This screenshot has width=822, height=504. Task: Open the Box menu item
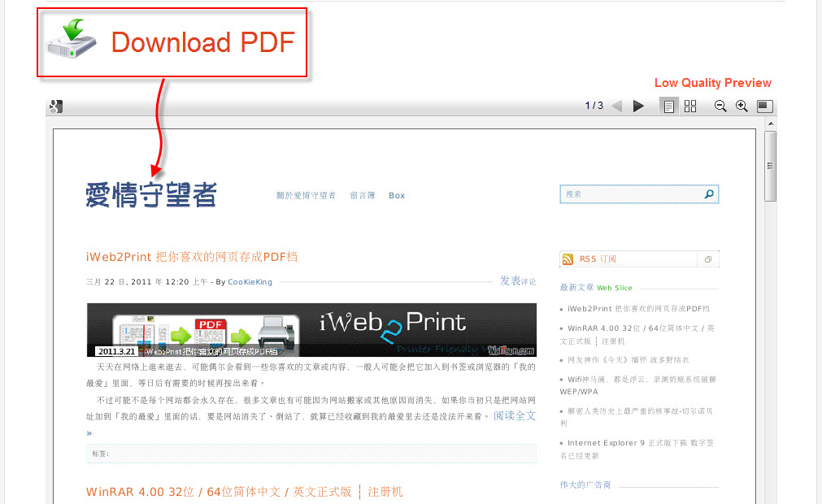point(397,196)
